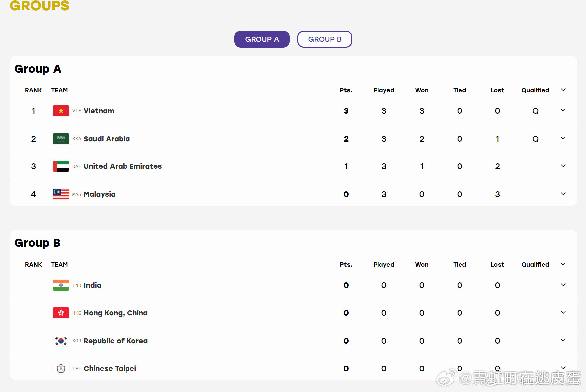Open the Hong Kong, China team link
586x392 pixels.
coord(116,313)
